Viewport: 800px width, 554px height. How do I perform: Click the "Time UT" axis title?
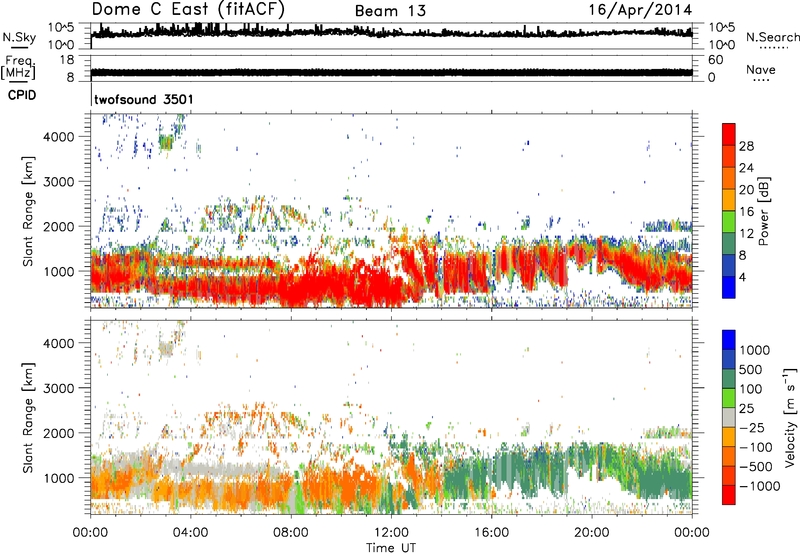point(391,548)
